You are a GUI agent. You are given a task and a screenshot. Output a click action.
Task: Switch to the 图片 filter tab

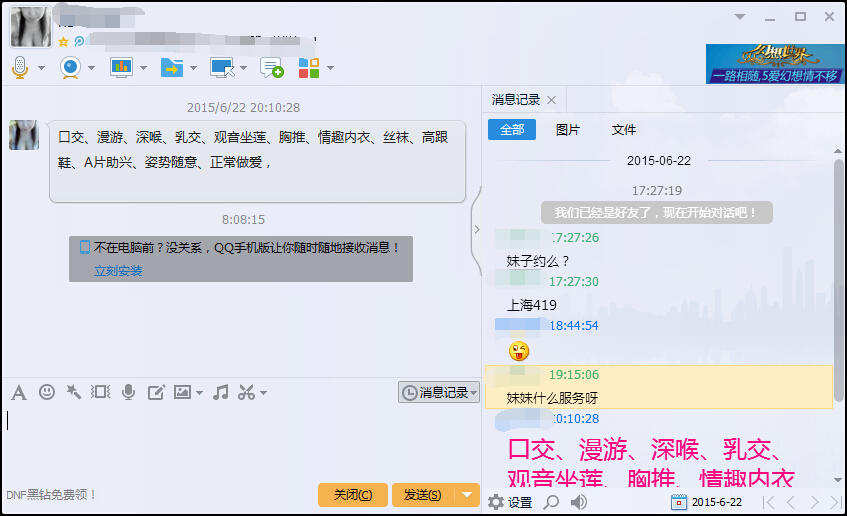click(567, 130)
